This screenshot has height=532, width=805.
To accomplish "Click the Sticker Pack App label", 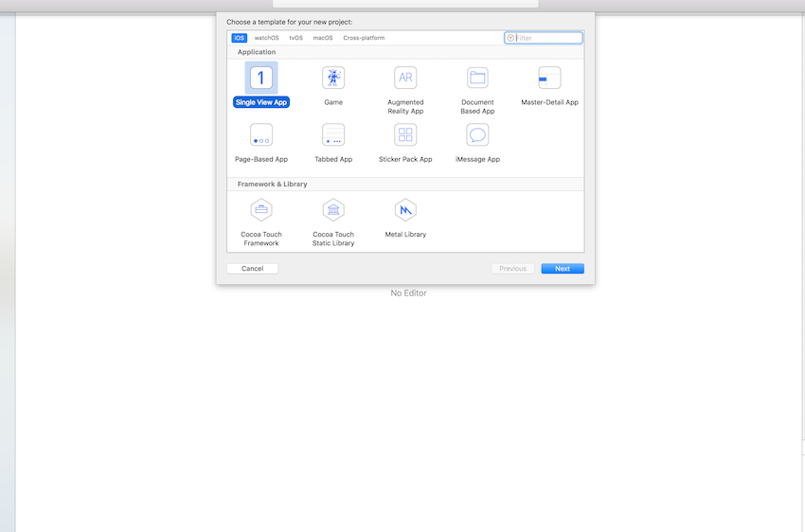I will (405, 160).
